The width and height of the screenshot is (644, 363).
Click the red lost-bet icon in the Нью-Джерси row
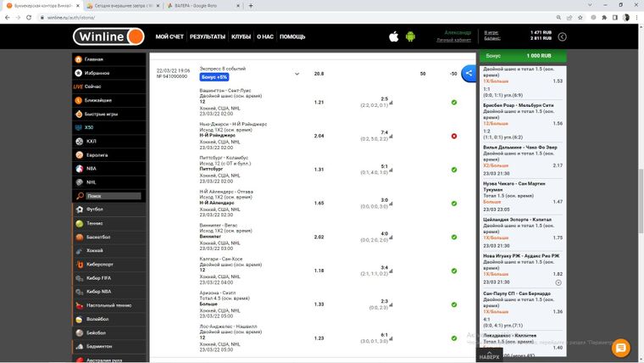454,136
